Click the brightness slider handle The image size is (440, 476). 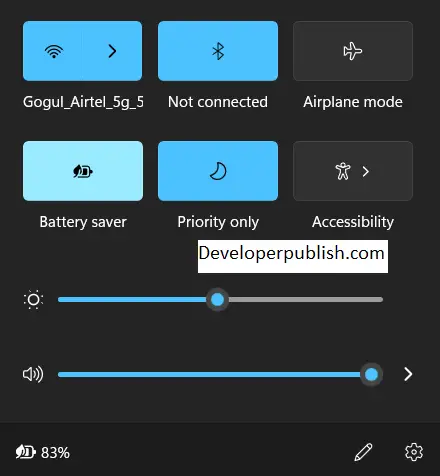point(218,299)
